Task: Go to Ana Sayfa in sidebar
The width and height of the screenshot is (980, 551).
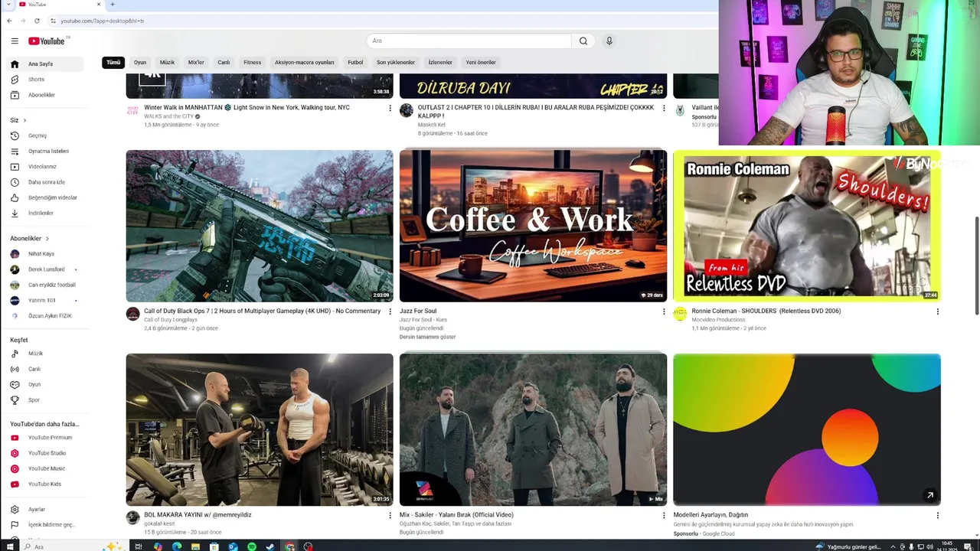Action: coord(46,64)
